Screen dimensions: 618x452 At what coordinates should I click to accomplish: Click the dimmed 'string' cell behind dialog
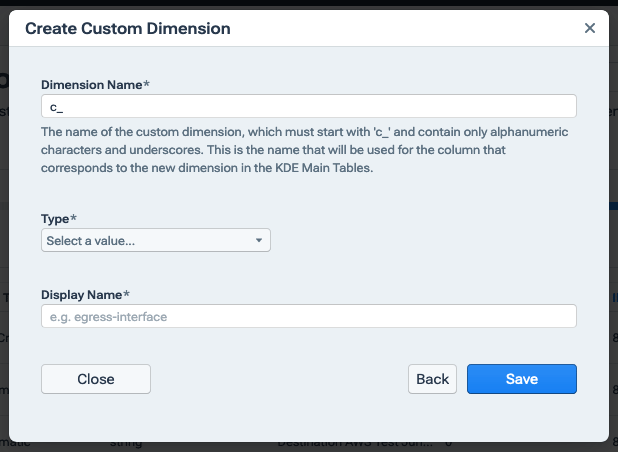[x=126, y=441]
